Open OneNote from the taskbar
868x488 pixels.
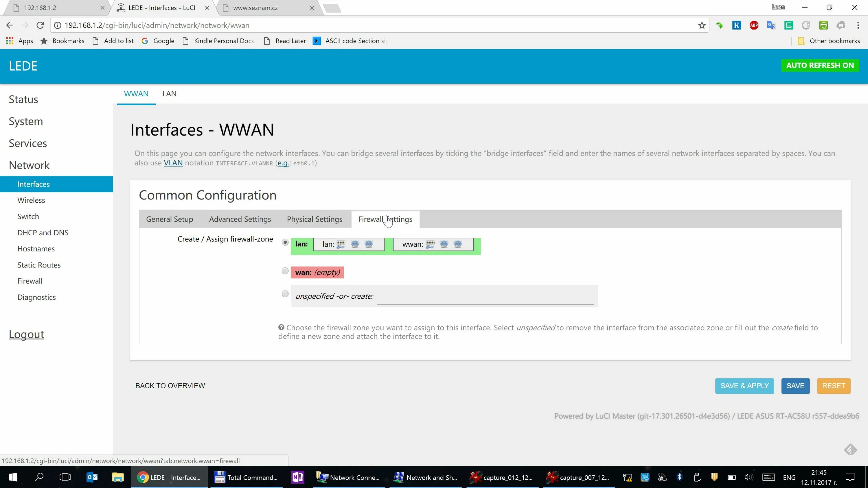click(x=297, y=477)
